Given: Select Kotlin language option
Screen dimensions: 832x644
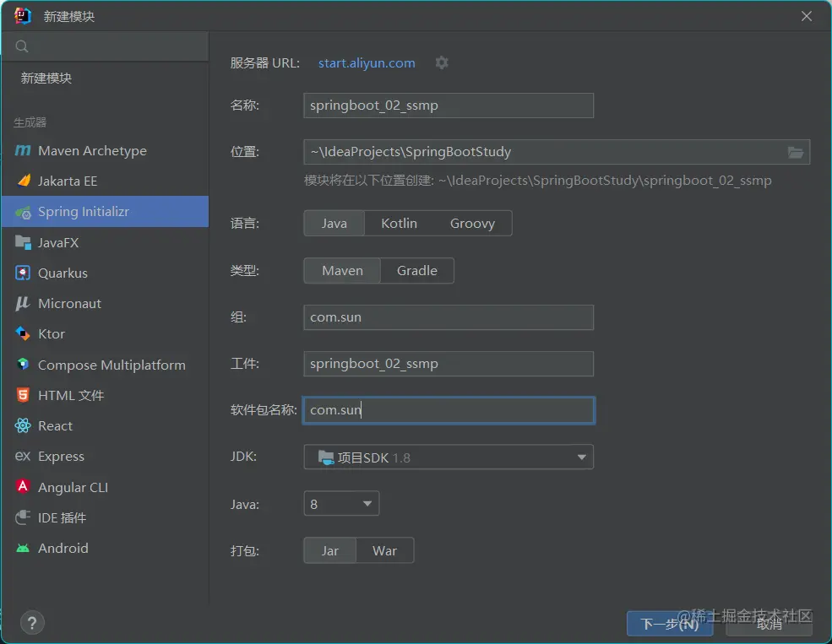Looking at the screenshot, I should pos(399,223).
